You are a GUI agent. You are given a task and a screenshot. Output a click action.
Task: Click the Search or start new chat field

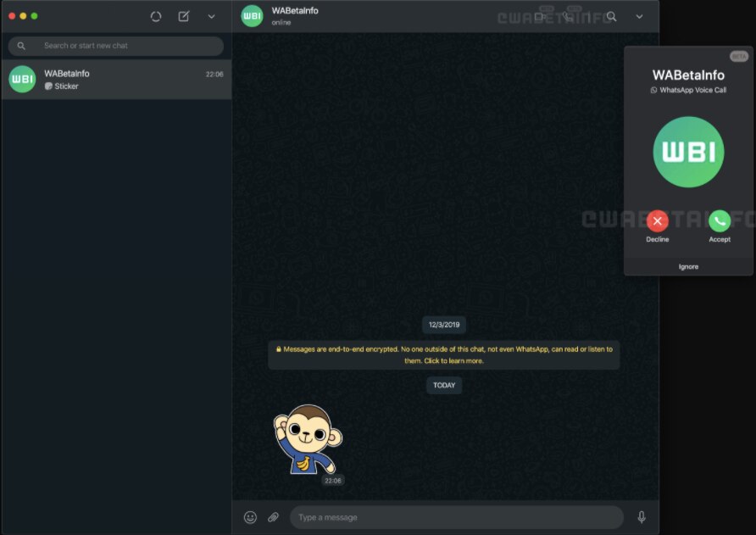116,46
